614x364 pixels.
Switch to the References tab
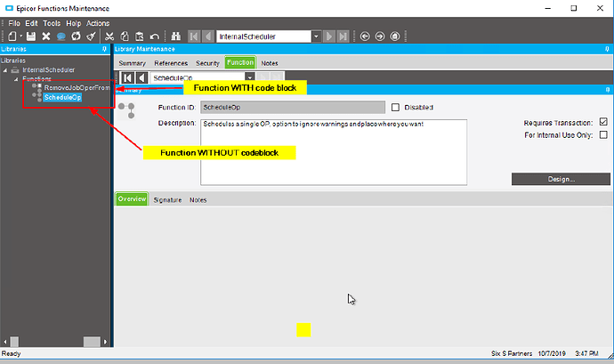171,63
